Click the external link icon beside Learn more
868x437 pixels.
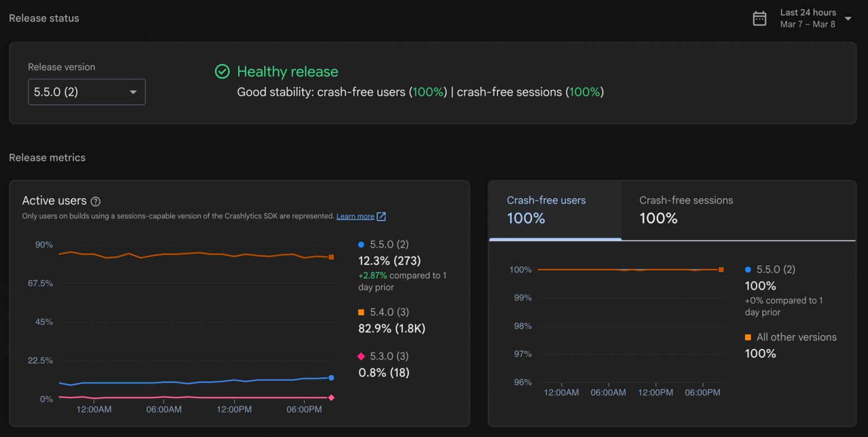[381, 217]
